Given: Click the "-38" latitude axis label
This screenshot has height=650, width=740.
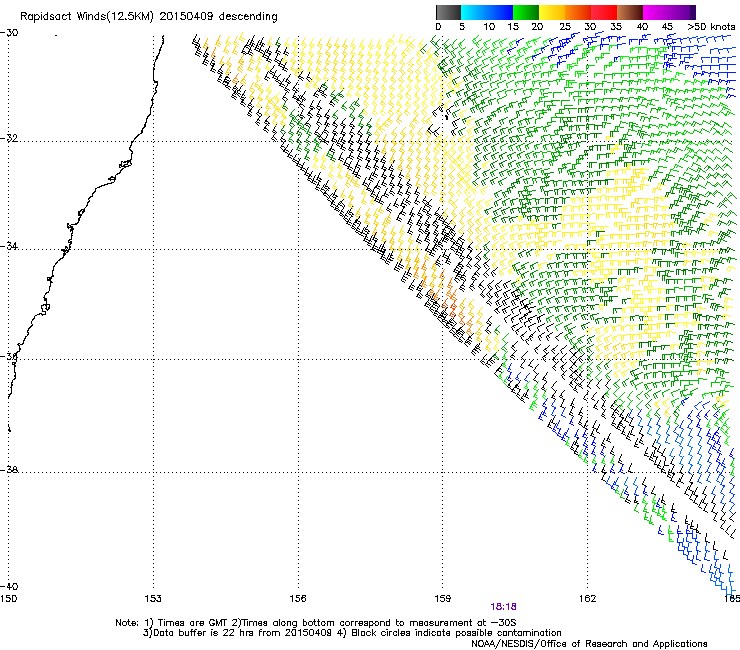Looking at the screenshot, I should point(9,470).
